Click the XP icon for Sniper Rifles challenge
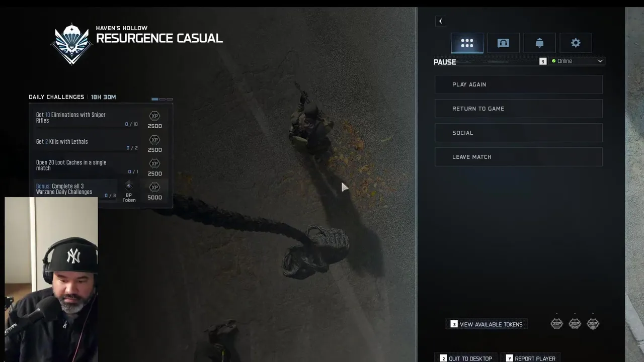This screenshot has height=362, width=644. coord(154,116)
